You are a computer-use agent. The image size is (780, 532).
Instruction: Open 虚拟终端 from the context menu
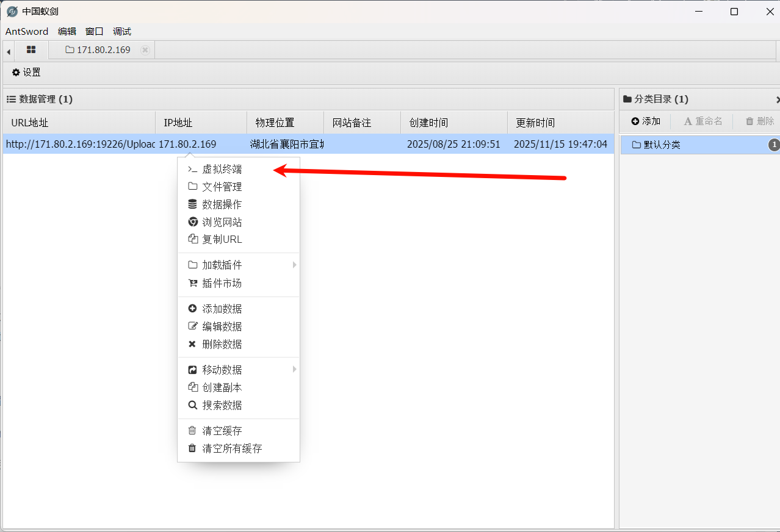[239, 170]
